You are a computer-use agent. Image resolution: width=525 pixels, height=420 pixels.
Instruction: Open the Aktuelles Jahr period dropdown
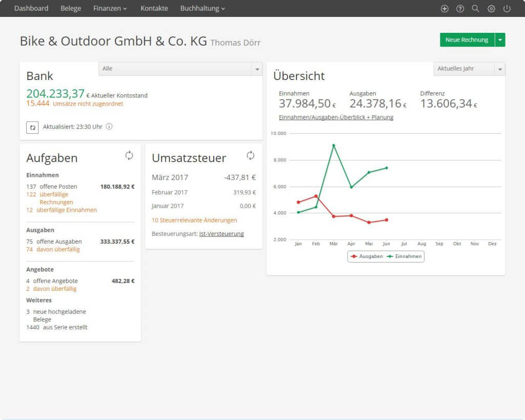click(469, 69)
